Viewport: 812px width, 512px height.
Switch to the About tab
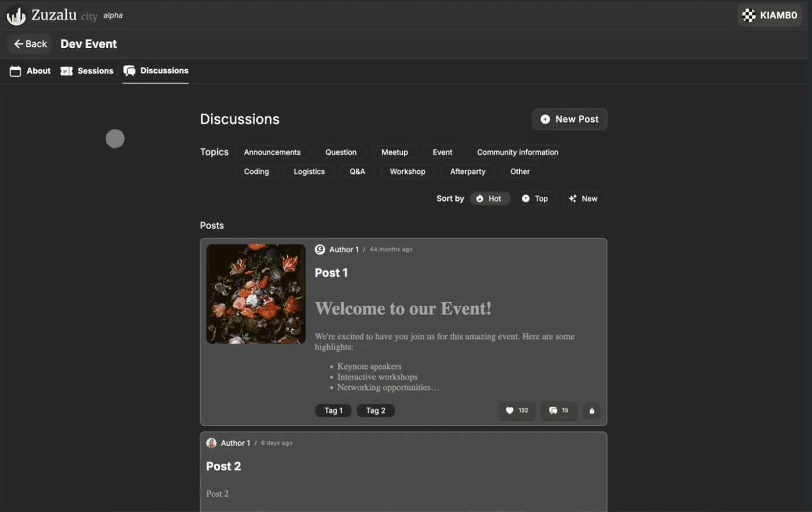[x=30, y=71]
